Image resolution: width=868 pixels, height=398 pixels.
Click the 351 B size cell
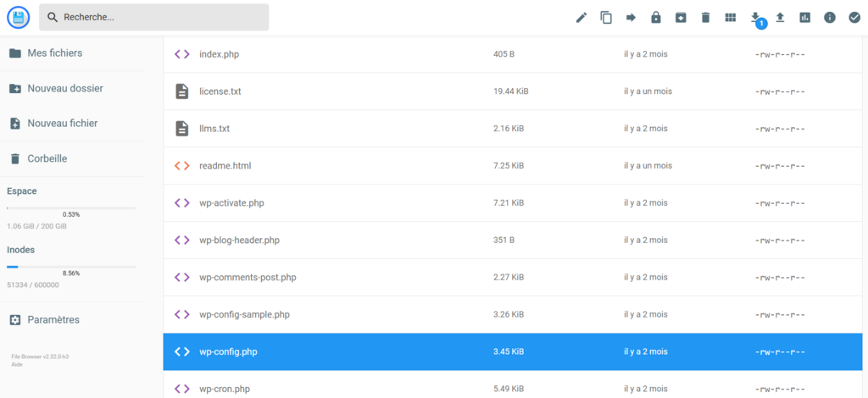click(x=504, y=240)
